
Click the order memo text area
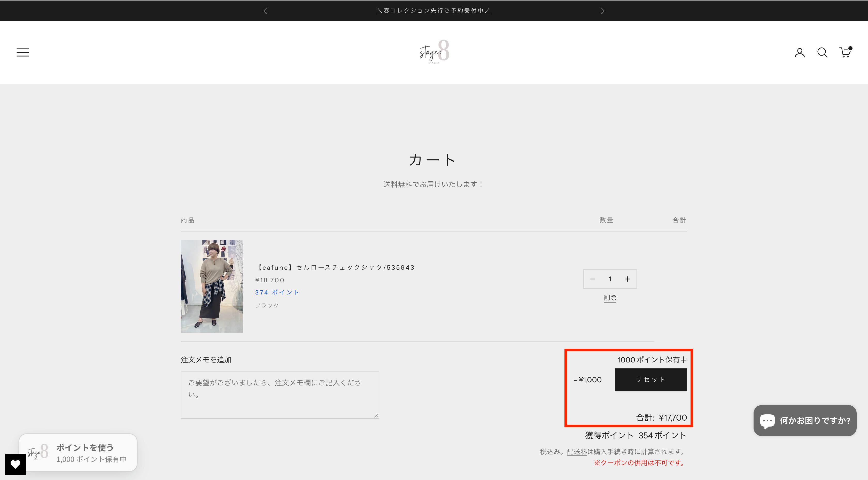280,394
